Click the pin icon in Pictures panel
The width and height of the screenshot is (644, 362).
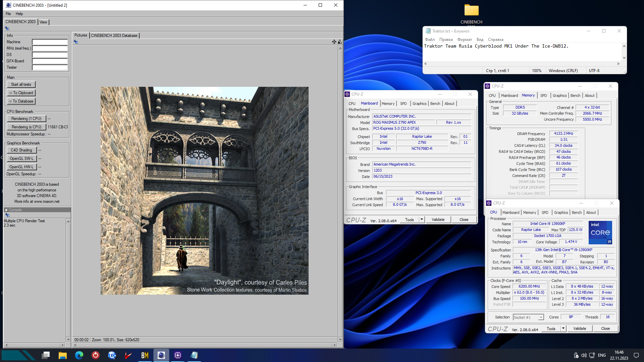point(76,42)
